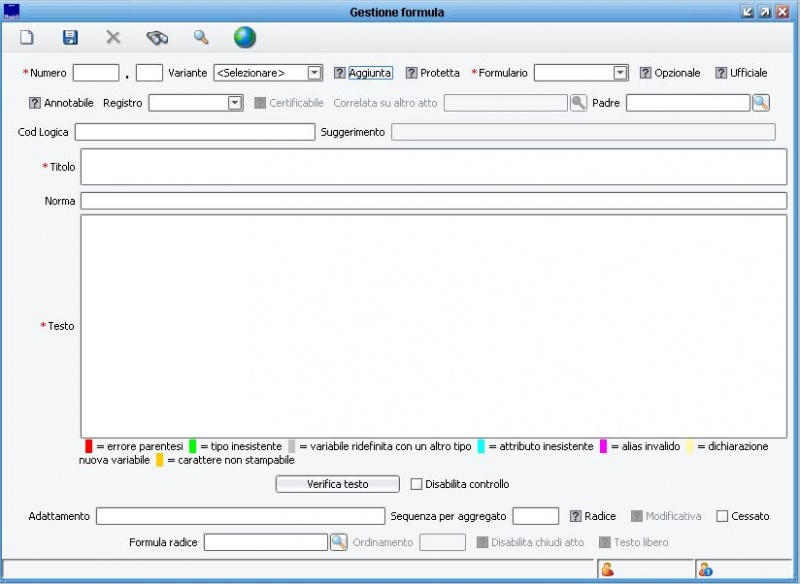
Task: Click the expand arrow button in title bar
Action: 765,12
